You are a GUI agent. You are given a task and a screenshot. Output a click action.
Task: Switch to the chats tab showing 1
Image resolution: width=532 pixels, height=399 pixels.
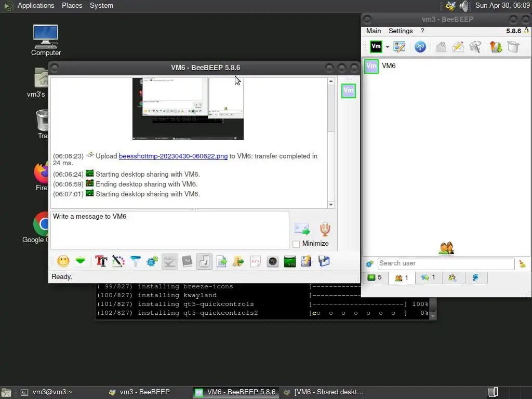tap(428, 277)
